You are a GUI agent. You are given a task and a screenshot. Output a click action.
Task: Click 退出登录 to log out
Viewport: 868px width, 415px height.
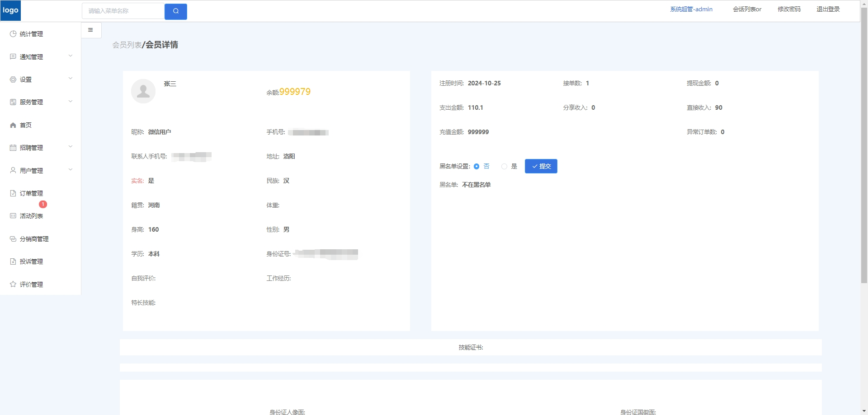[x=828, y=9]
